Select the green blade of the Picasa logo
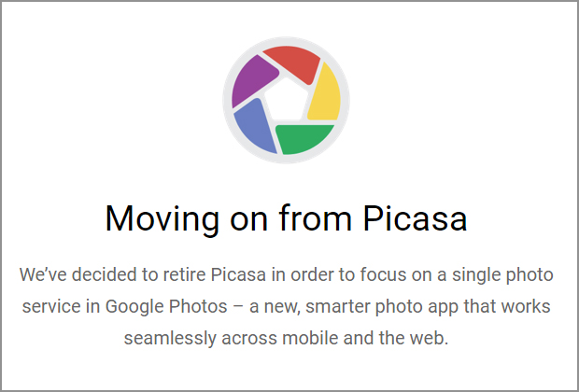Image resolution: width=579 pixels, height=392 pixels. pos(303,138)
